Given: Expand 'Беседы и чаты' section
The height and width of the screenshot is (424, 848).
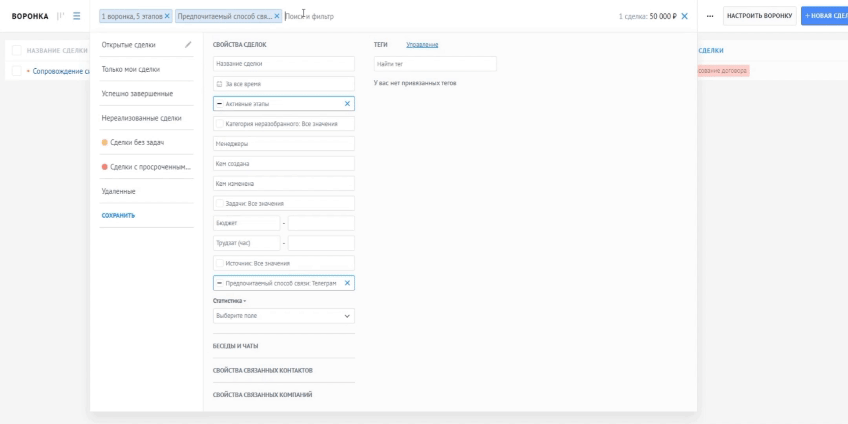Looking at the screenshot, I should coord(235,346).
